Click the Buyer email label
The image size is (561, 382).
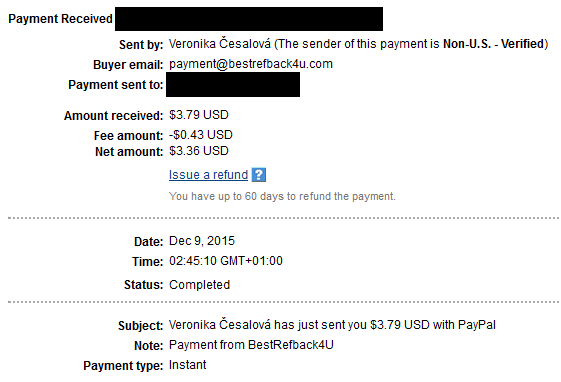tap(128, 65)
